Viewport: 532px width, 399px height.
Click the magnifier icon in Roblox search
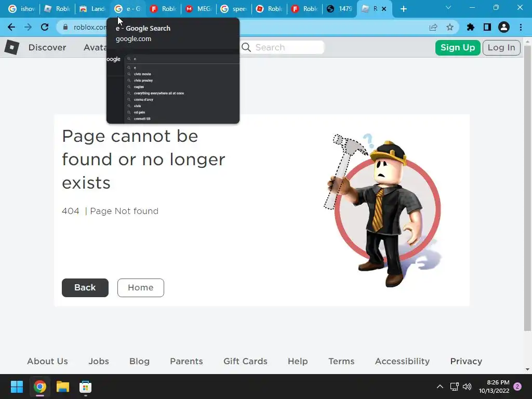246,47
